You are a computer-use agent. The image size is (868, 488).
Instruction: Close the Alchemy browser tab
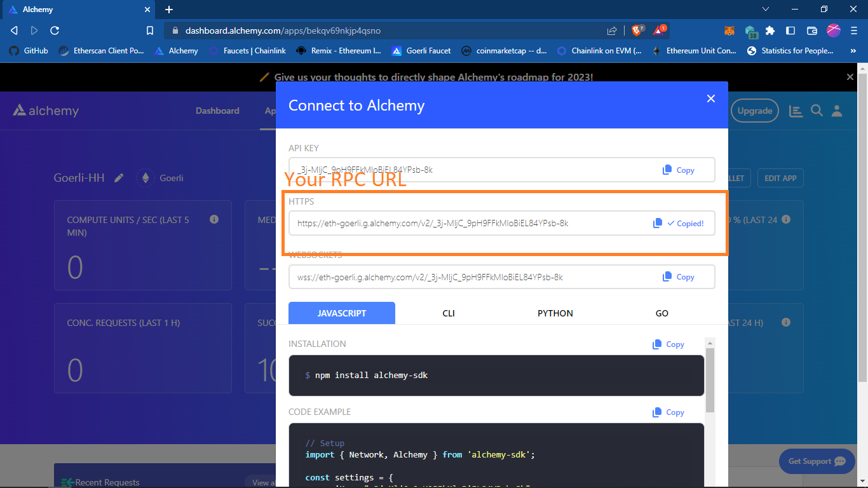147,10
